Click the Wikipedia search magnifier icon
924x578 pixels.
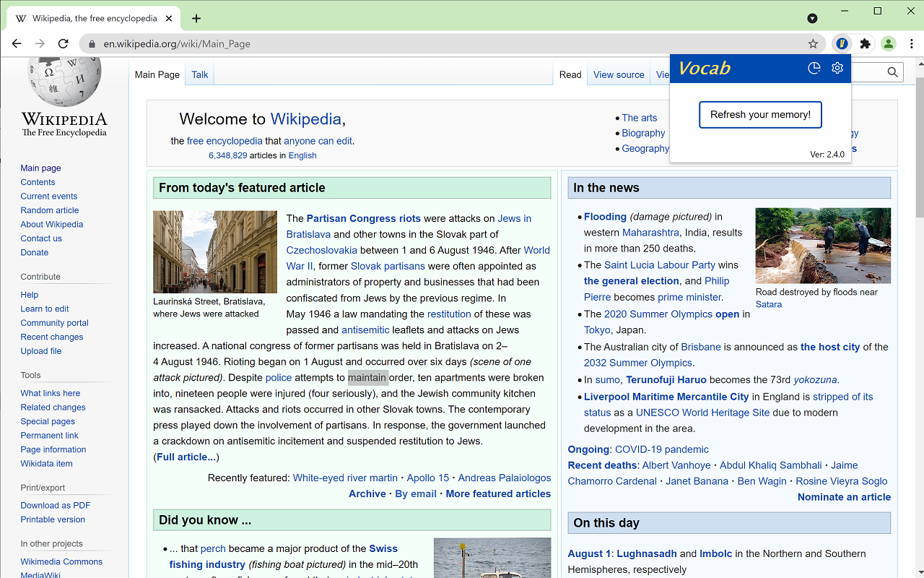(893, 72)
